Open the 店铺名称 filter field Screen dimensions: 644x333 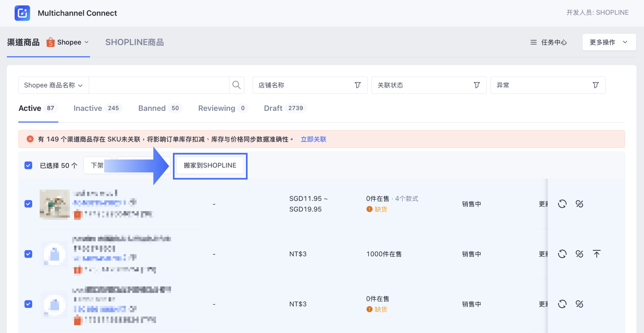tap(309, 85)
